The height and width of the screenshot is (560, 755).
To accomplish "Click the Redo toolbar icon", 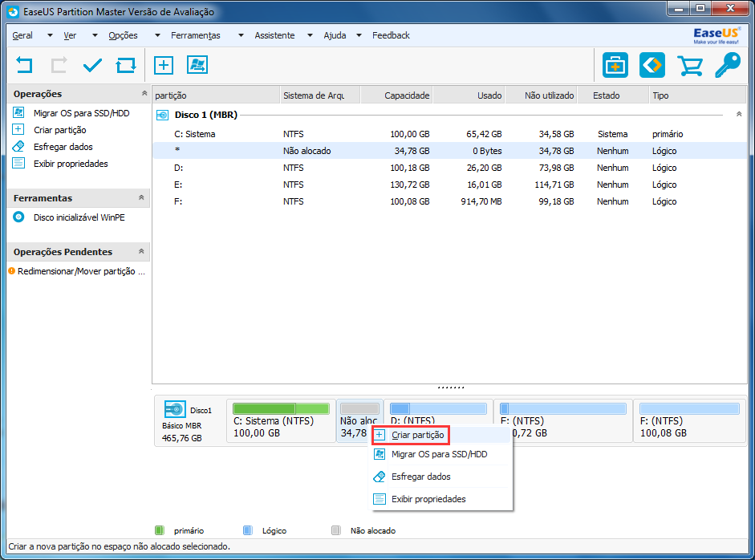I will click(x=59, y=65).
